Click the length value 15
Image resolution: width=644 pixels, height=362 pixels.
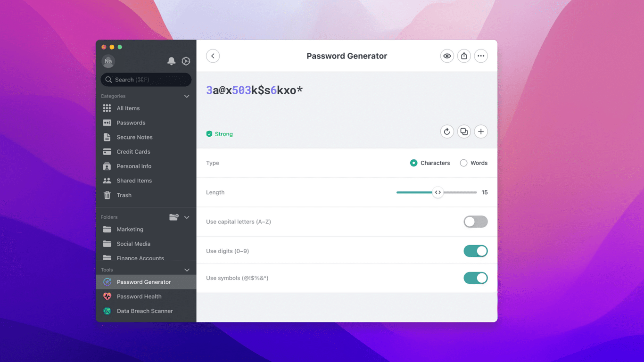pyautogui.click(x=485, y=192)
